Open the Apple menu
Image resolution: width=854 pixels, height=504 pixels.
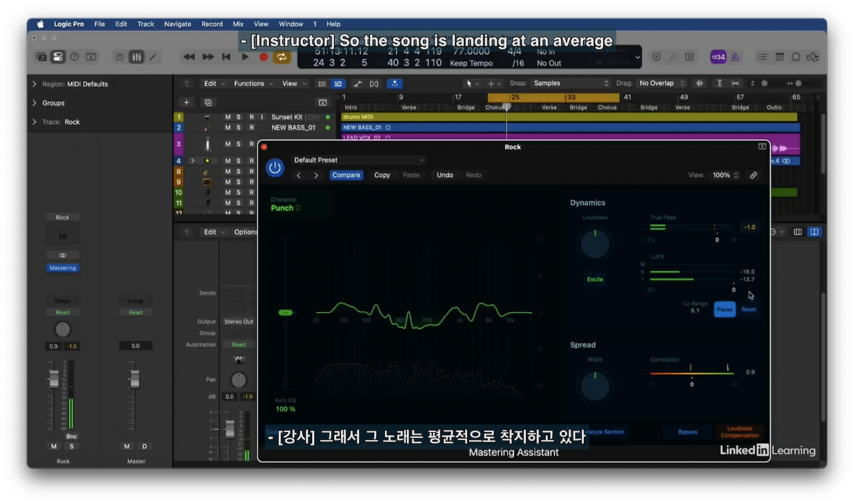coord(40,24)
